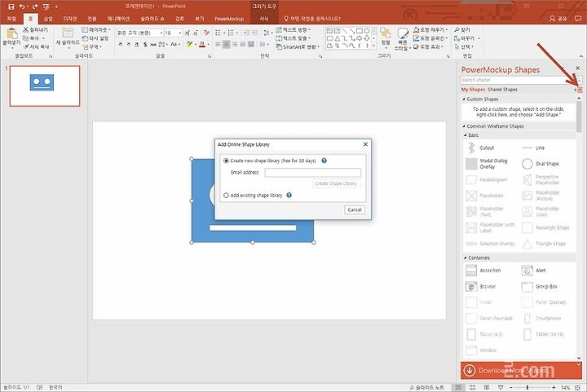587x392 pixels.
Task: Pick the Cutout shape in the Basic list
Action: click(480, 148)
